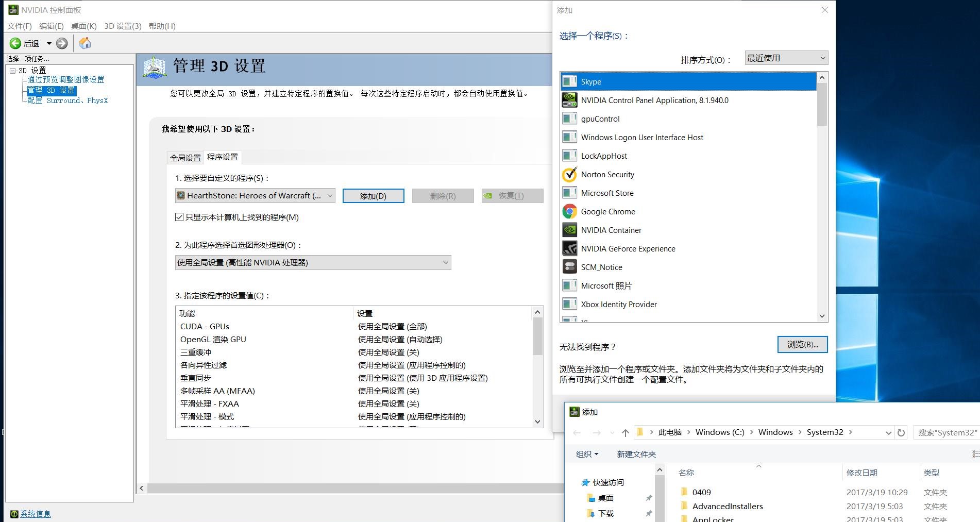980x522 pixels.
Task: Click the 桌面 folder icon in quick access
Action: click(591, 498)
